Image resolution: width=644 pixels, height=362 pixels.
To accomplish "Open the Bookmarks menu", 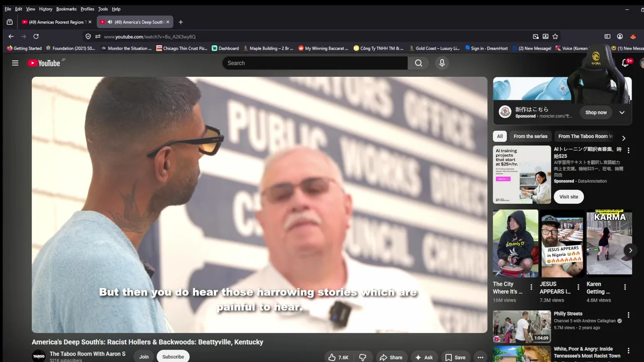I will pyautogui.click(x=66, y=9).
